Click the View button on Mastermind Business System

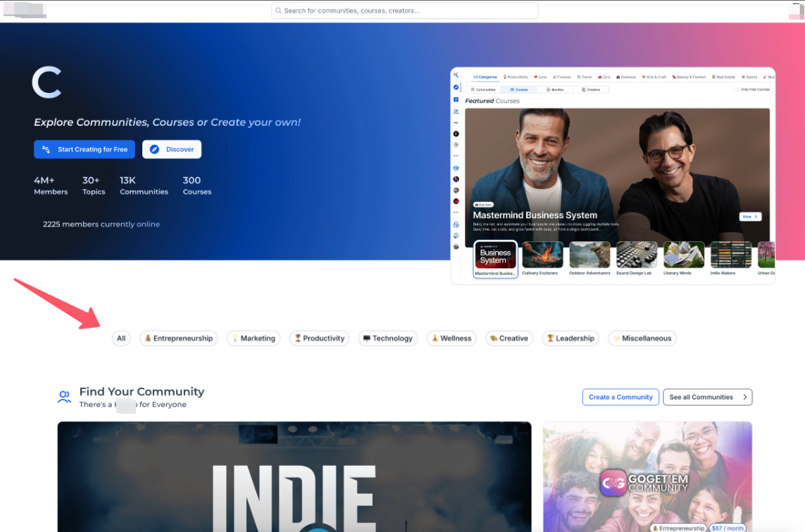click(x=750, y=217)
